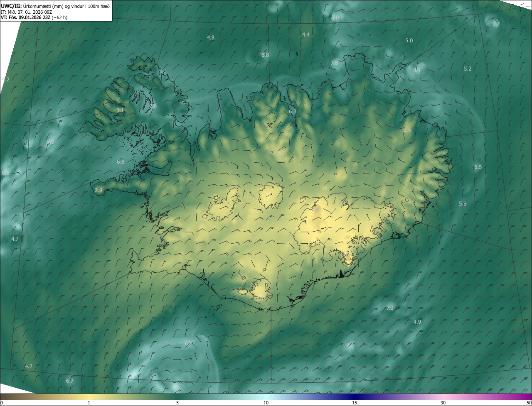Click the 4.7 value label
The image size is (532, 406).
coord(15,239)
